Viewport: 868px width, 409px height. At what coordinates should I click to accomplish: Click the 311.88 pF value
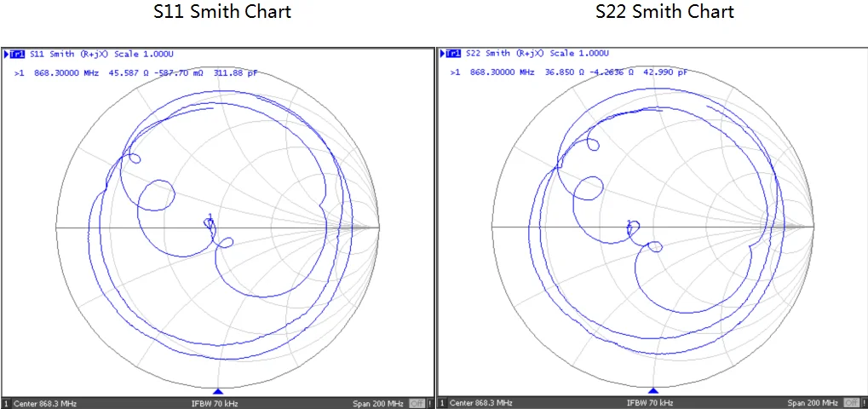tap(235, 72)
